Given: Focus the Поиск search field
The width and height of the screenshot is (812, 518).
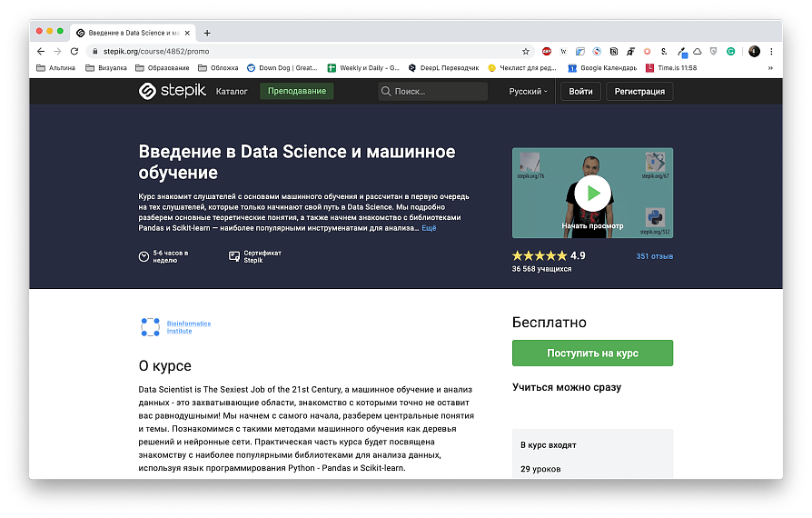Looking at the screenshot, I should [432, 91].
